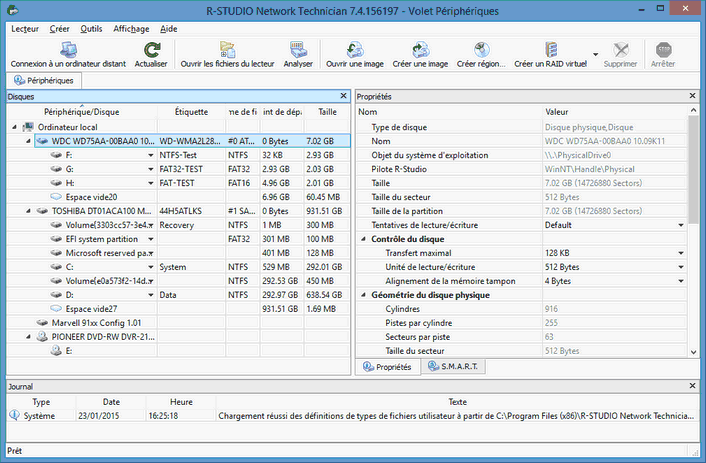The height and width of the screenshot is (463, 706).
Task: Click the Actualiser refresh icon
Action: (x=152, y=50)
